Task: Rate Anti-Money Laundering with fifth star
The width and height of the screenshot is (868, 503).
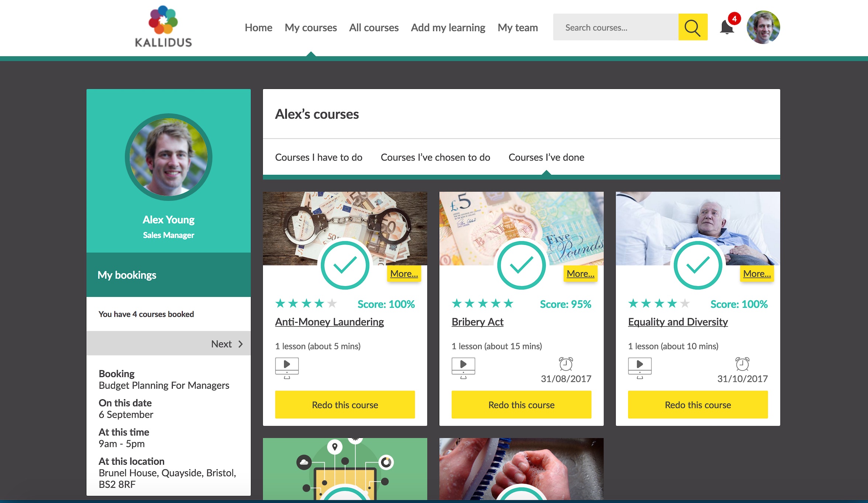Action: [x=332, y=303]
